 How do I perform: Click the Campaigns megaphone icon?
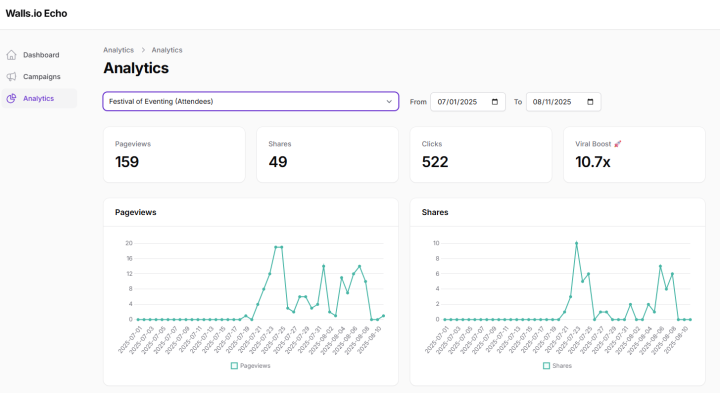(x=11, y=77)
